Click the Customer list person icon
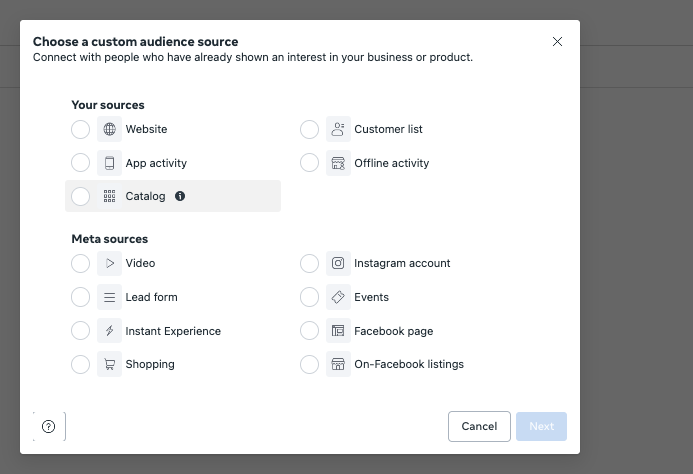693x474 pixels. 338,129
